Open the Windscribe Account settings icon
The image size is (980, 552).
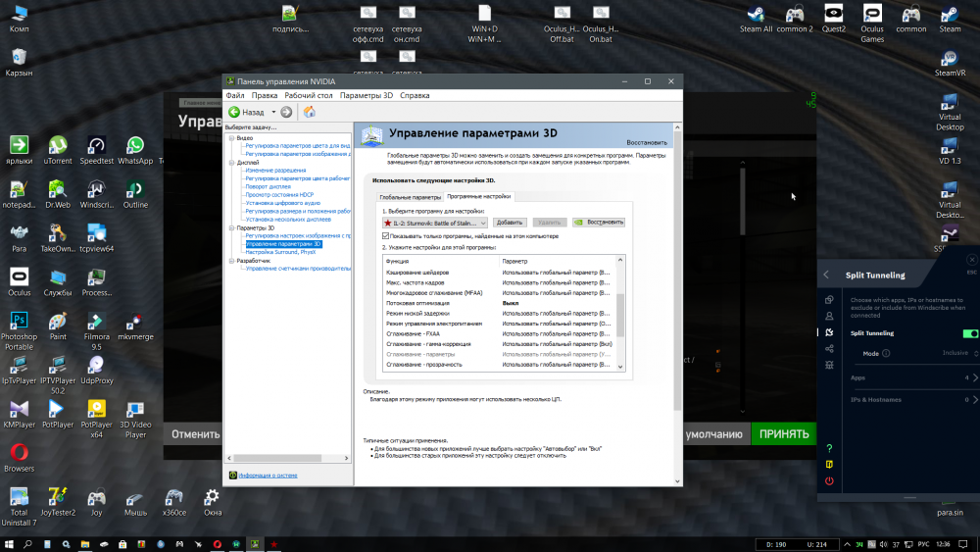pos(829,316)
